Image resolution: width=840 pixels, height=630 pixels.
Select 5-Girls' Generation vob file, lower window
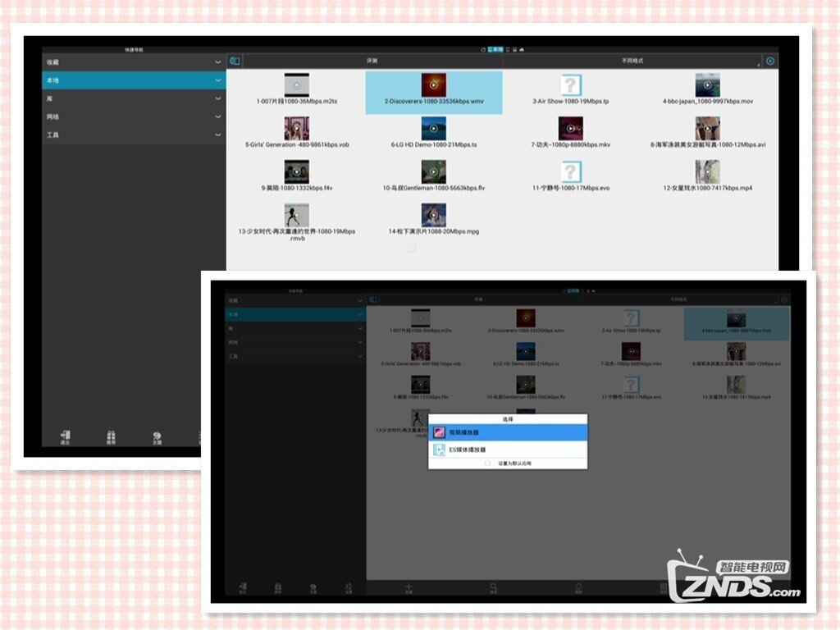click(x=421, y=354)
